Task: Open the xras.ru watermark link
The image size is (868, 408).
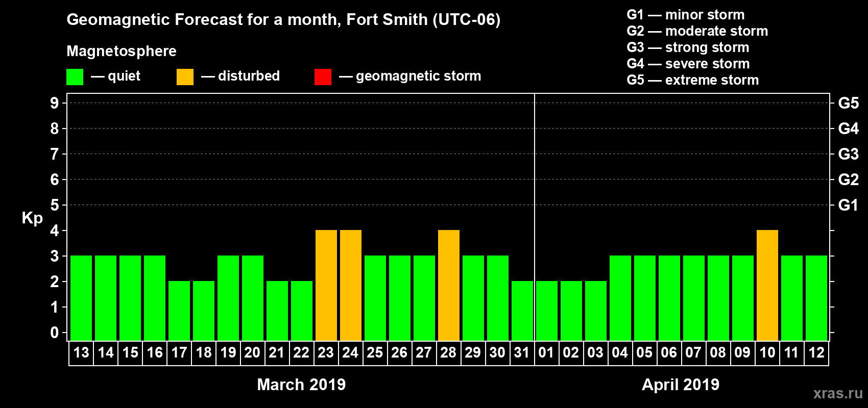Action: 838,393
